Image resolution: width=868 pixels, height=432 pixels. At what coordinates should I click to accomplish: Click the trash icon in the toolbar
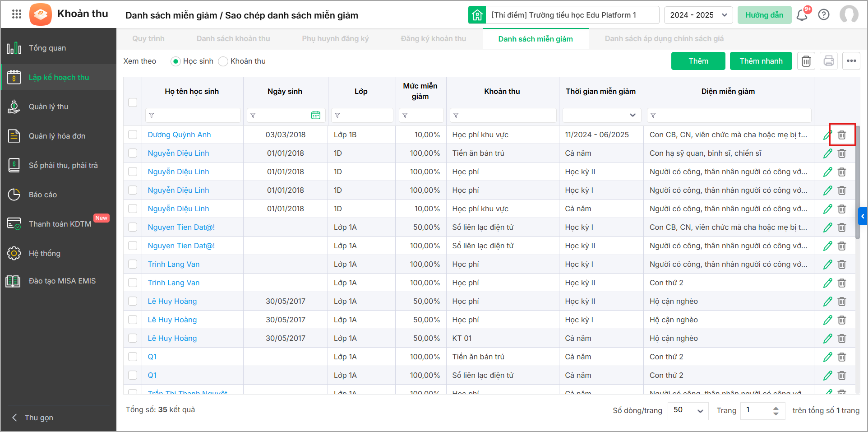pyautogui.click(x=806, y=61)
